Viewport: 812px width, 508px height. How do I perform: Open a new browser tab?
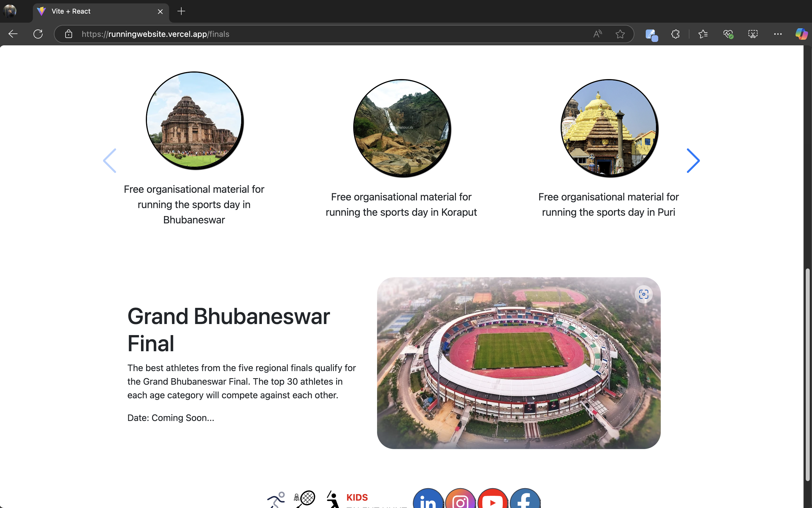click(x=181, y=11)
